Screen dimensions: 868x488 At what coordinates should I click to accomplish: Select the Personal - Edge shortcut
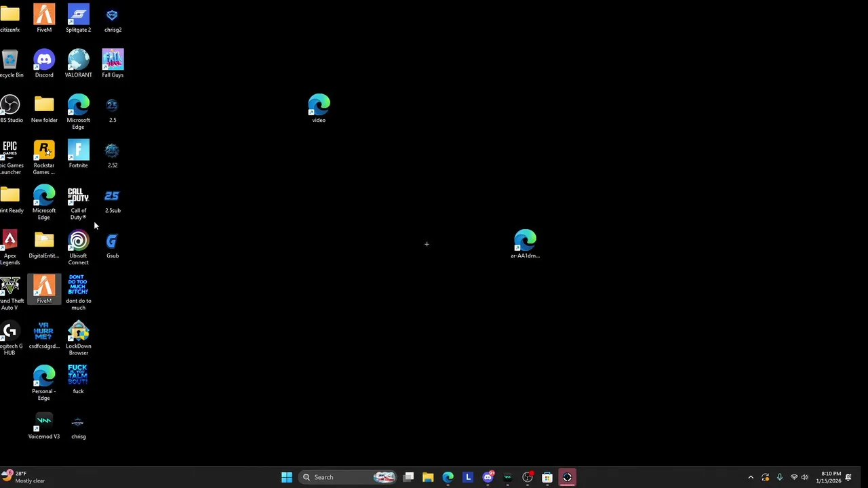(x=44, y=383)
